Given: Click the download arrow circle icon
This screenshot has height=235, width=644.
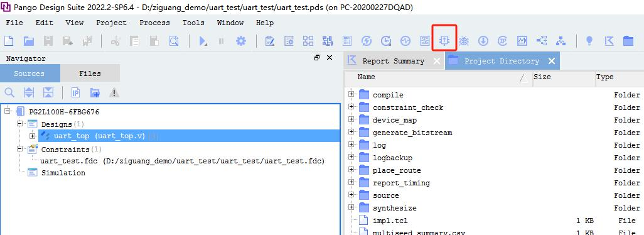Looking at the screenshot, I should click(483, 41).
